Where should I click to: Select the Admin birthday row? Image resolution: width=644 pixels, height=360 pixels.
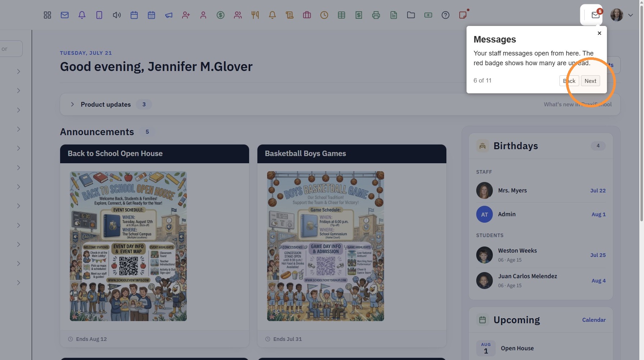(x=541, y=214)
